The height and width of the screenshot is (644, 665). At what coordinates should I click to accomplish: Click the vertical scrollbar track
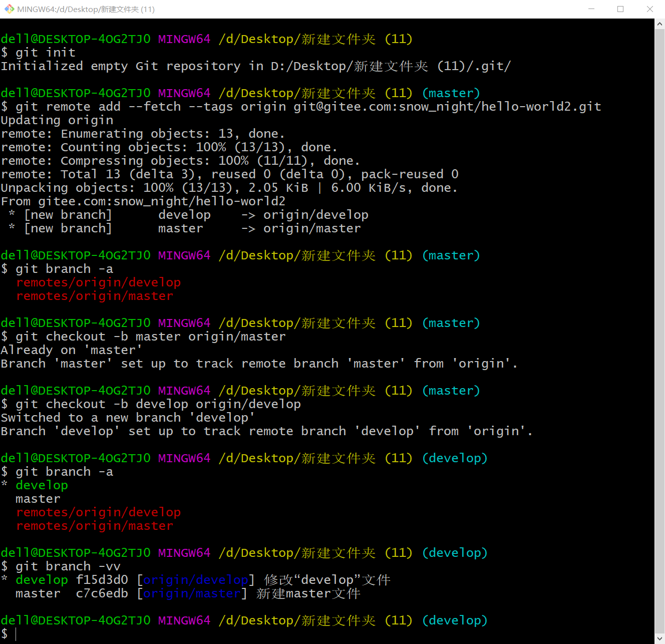659,331
